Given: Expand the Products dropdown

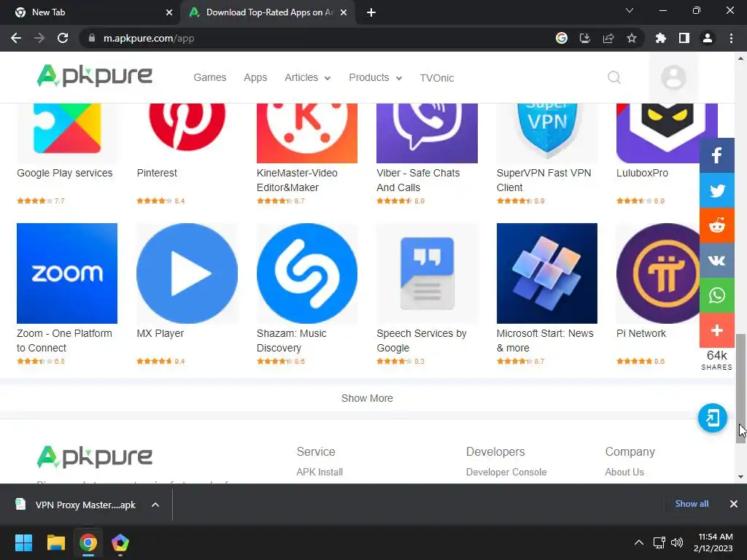Looking at the screenshot, I should [376, 77].
